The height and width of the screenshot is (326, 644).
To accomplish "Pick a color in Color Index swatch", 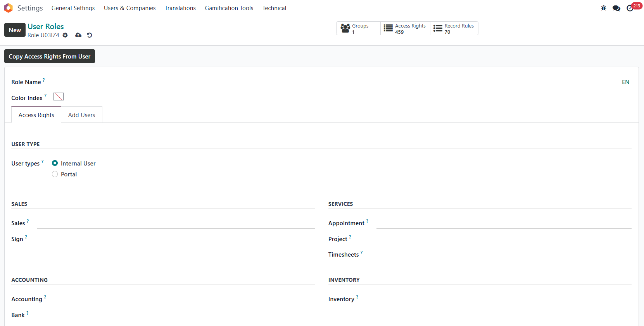I will [59, 97].
